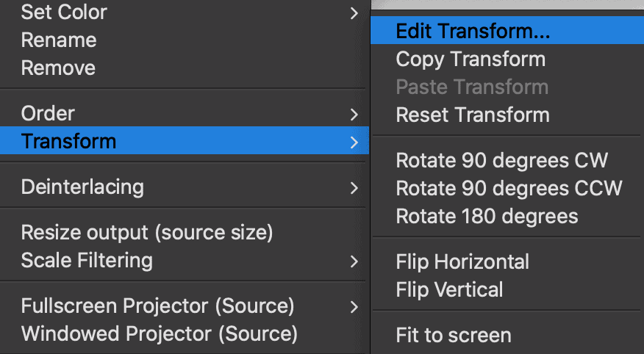Rotate source 90 degrees CCW
The width and height of the screenshot is (644, 354).
coord(509,188)
